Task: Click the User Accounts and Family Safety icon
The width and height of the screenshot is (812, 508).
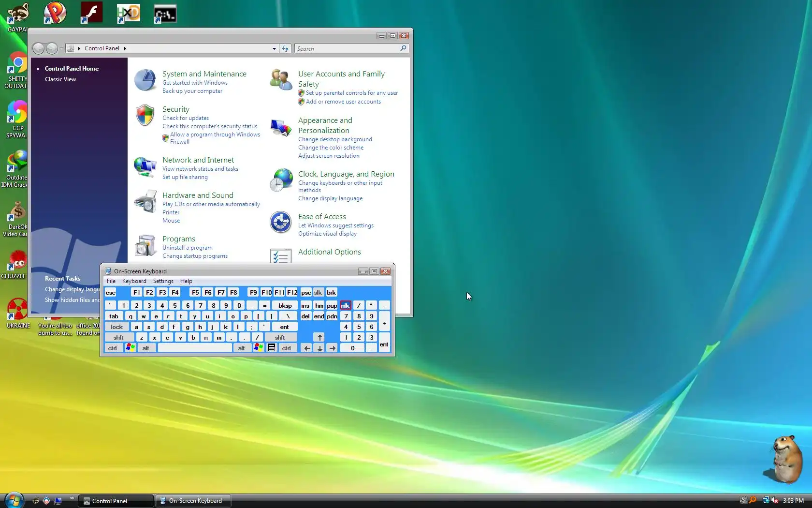Action: point(281,80)
